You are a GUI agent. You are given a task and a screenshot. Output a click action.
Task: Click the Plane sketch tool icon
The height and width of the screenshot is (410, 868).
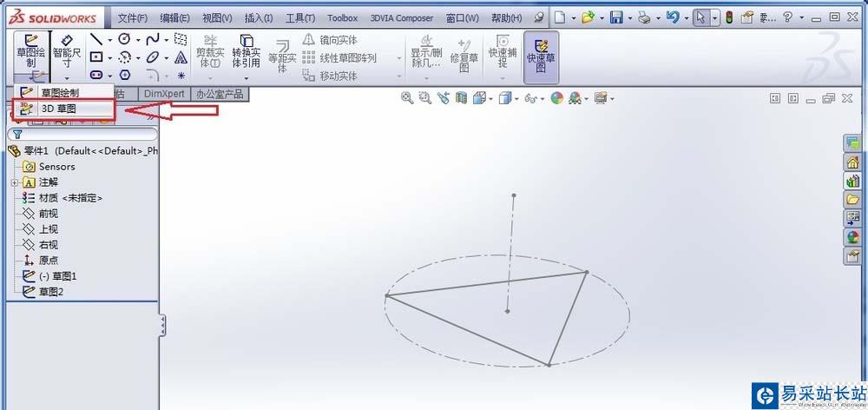point(181,39)
